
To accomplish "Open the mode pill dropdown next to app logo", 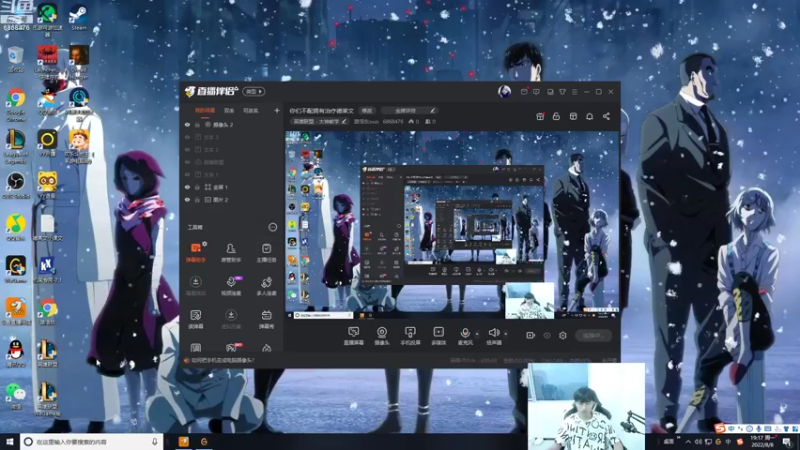I will click(254, 91).
